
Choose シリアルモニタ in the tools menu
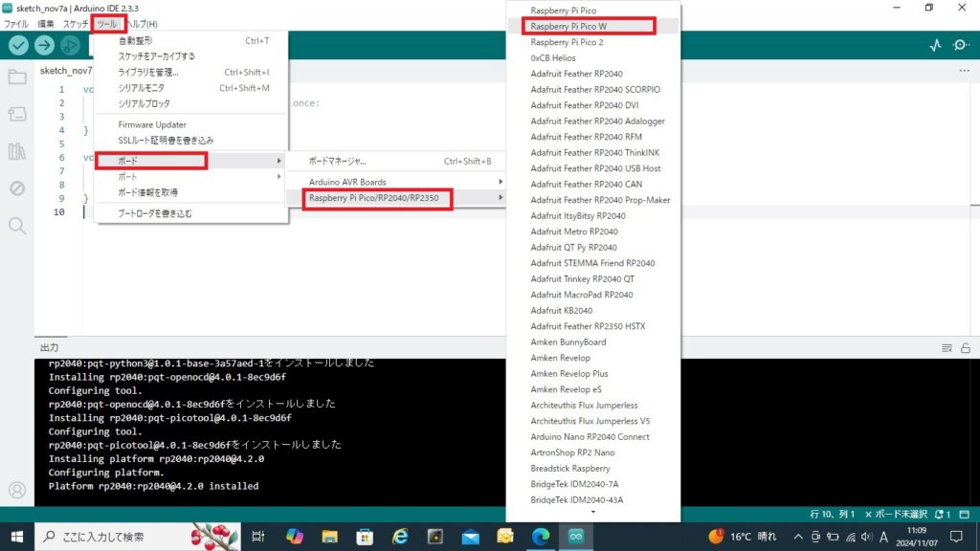click(190, 88)
